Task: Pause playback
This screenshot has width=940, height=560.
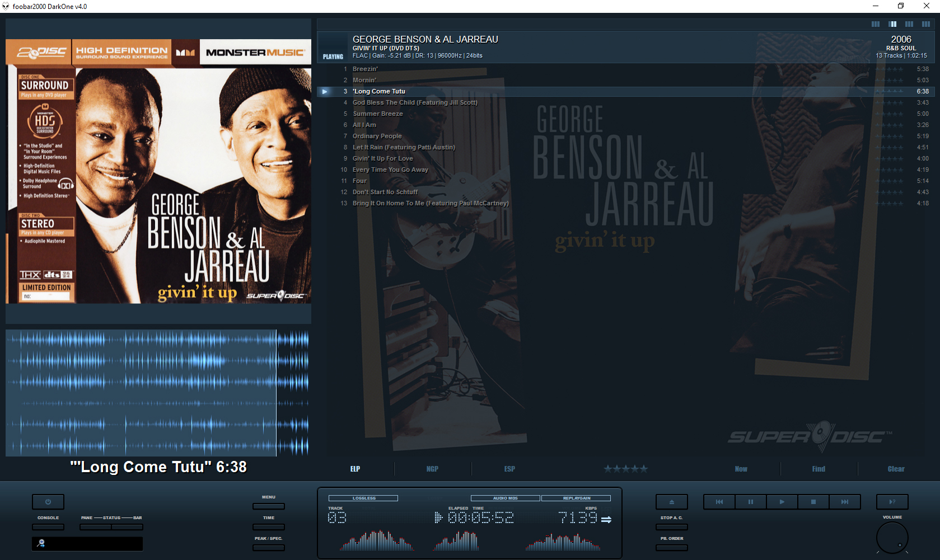Action: coord(751,502)
